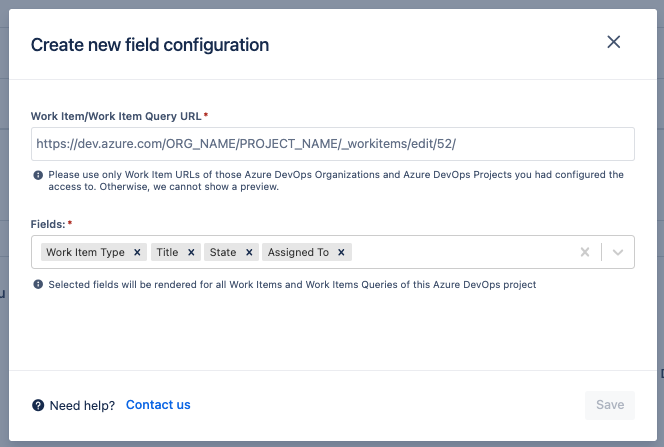
Task: Click the State tag label
Action: [222, 253]
